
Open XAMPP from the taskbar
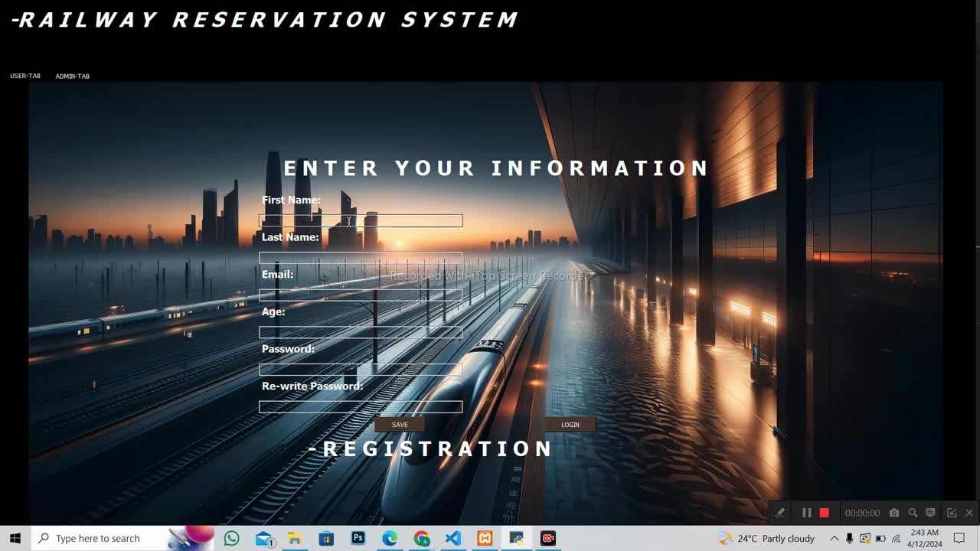[x=485, y=538]
